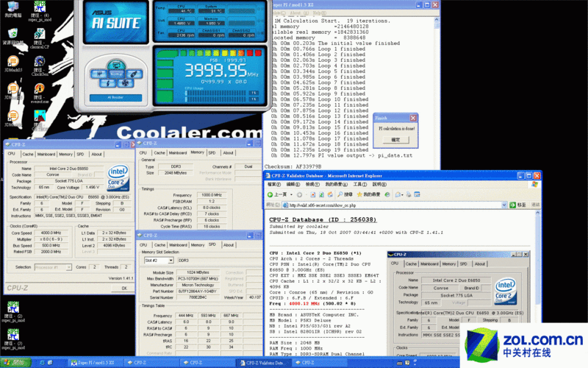Select CPU tab in CPU-Z Memory window
The width and height of the screenshot is (588, 368).
click(143, 153)
